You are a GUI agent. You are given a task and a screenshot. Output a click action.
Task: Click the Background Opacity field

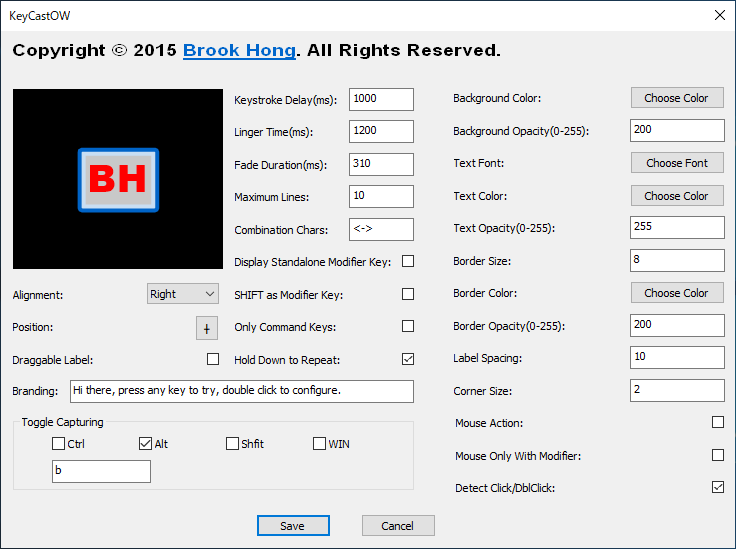[677, 130]
